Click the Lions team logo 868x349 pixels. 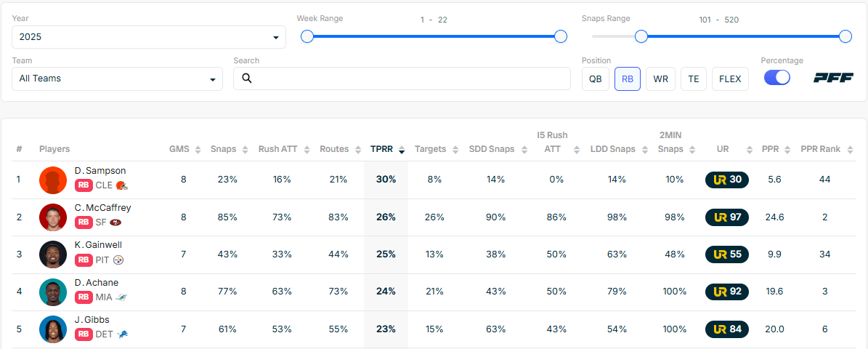(x=121, y=334)
